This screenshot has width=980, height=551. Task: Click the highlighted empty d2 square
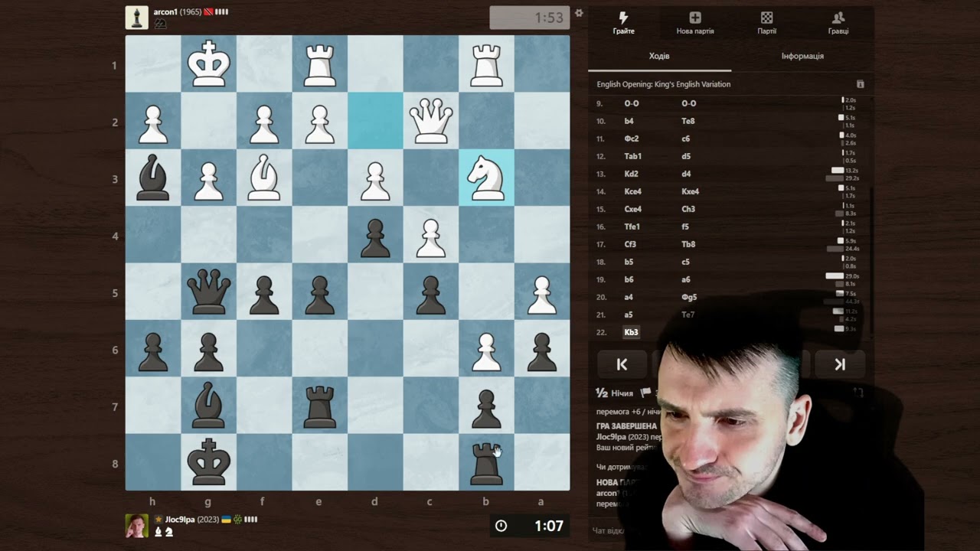tap(375, 121)
